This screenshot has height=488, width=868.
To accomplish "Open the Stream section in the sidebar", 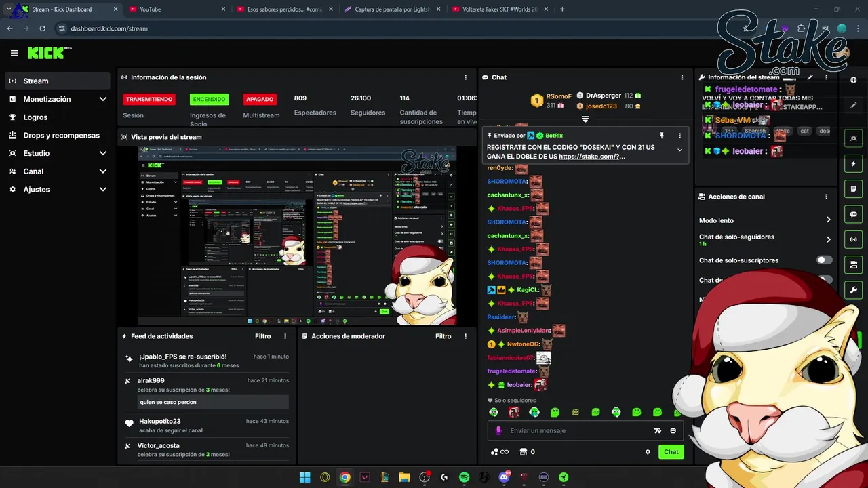I will click(x=58, y=81).
